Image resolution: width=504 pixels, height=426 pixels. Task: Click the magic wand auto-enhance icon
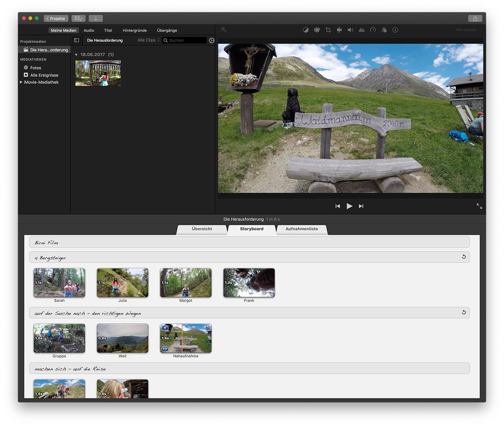pos(224,30)
